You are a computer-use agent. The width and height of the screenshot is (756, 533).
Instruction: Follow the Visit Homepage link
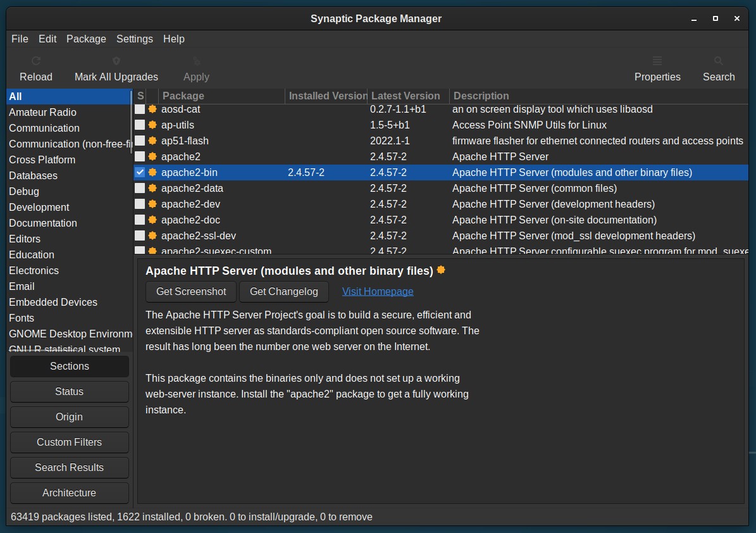(x=378, y=292)
